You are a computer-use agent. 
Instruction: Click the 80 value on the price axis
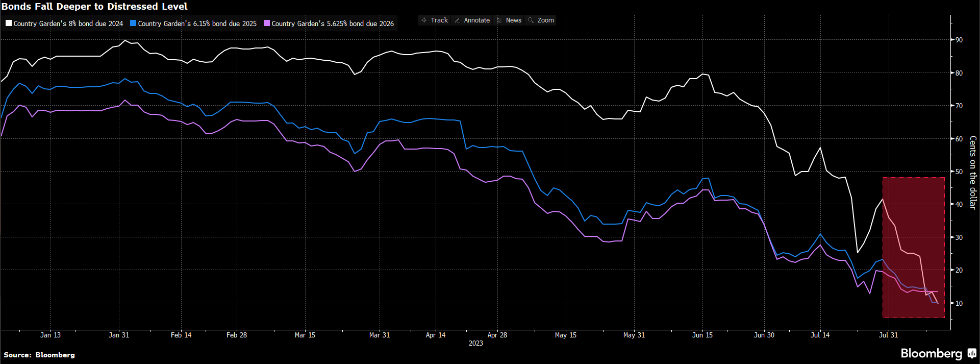pyautogui.click(x=959, y=73)
